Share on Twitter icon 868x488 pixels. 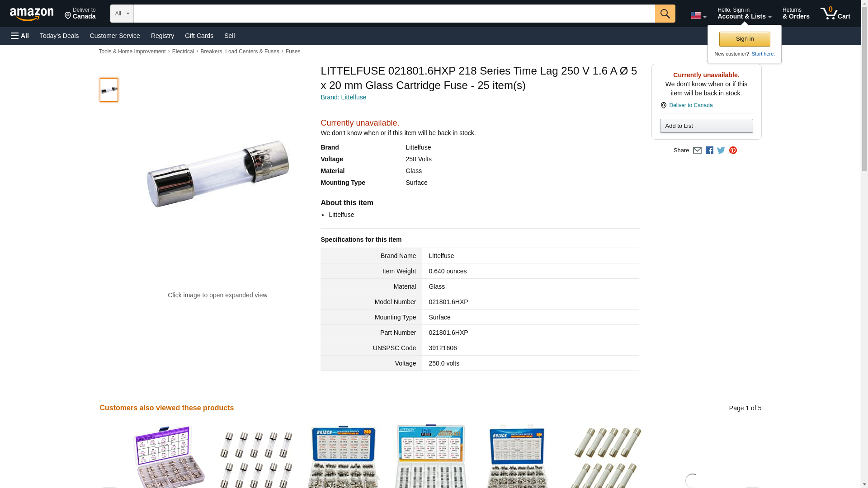pyautogui.click(x=721, y=150)
